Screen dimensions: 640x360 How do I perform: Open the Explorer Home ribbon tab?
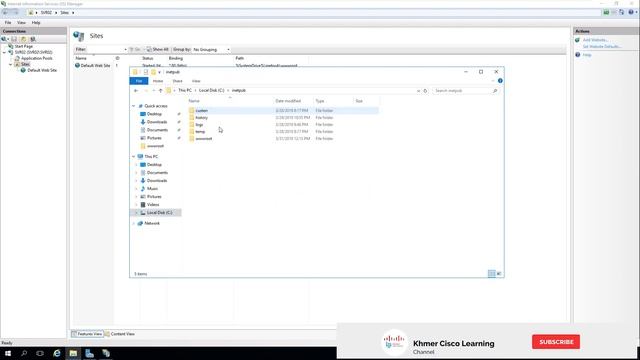(158, 81)
